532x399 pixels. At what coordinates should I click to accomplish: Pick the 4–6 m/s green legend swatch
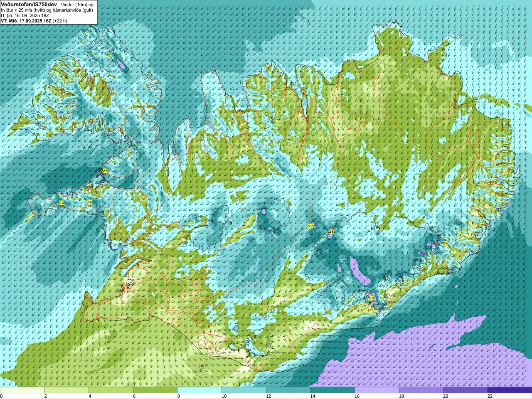(111, 390)
